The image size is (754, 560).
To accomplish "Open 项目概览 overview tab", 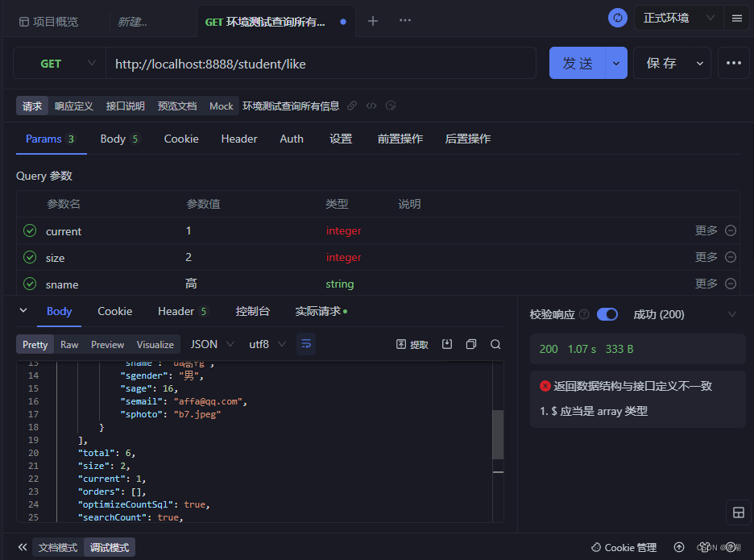I will point(48,22).
